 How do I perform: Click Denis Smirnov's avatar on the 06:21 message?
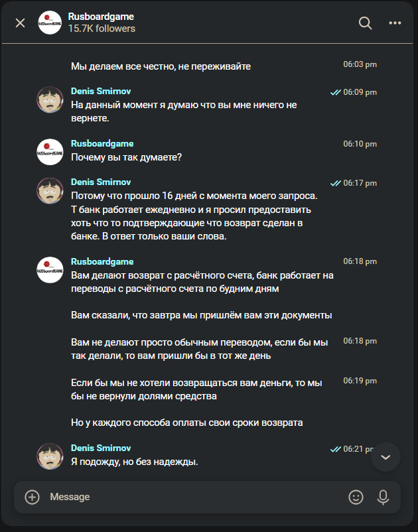coord(50,456)
